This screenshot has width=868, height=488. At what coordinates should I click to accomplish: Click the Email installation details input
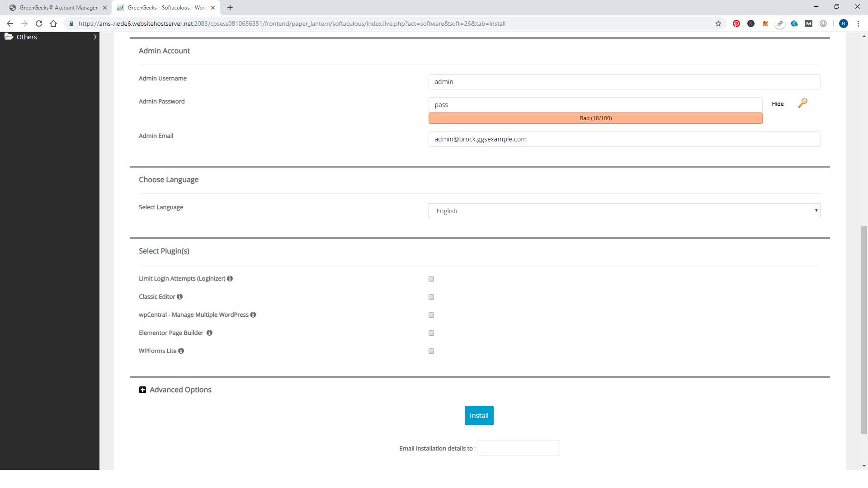[518, 448]
